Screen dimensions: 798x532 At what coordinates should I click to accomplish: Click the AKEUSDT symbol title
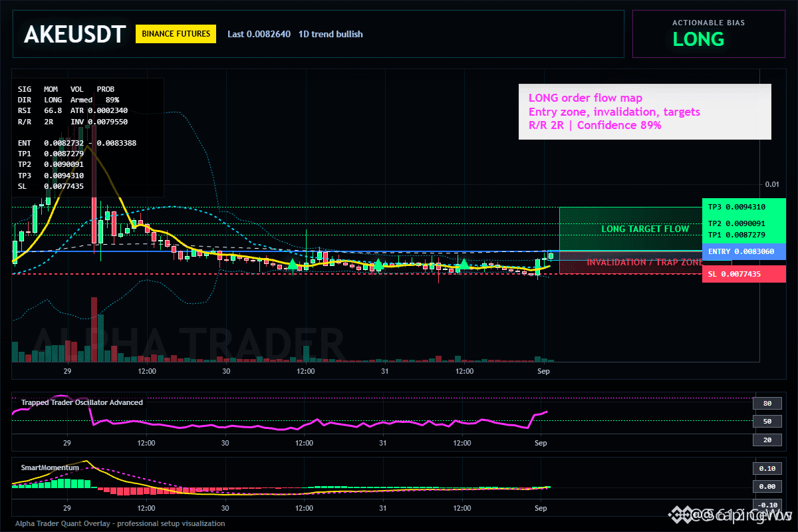[x=74, y=34]
